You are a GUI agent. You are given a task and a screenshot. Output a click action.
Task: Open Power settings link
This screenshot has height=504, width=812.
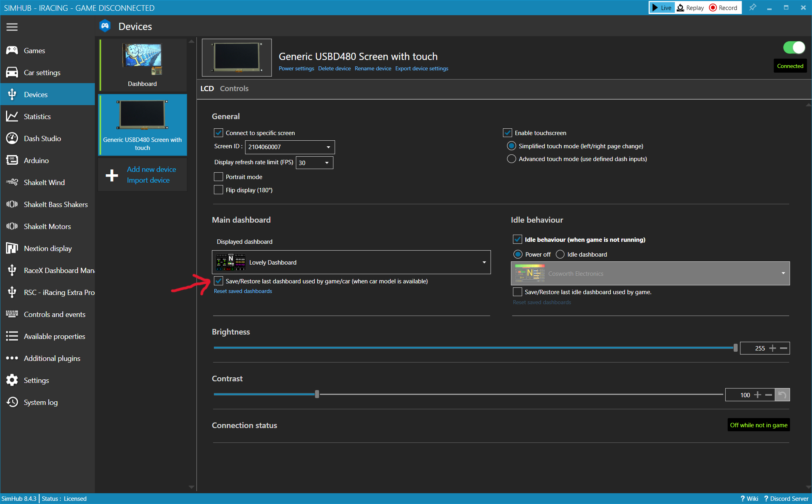(296, 68)
